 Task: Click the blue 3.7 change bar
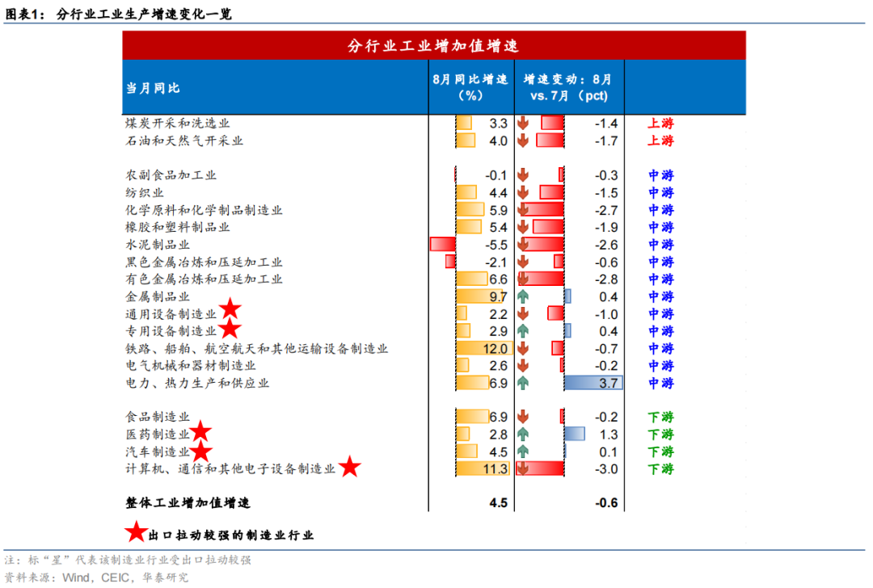coord(593,383)
